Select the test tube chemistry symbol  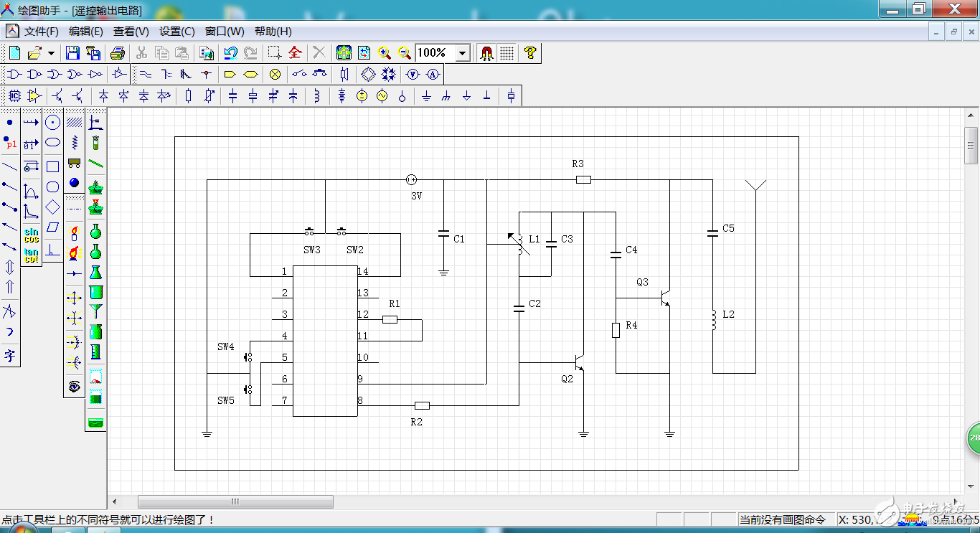coord(95,143)
